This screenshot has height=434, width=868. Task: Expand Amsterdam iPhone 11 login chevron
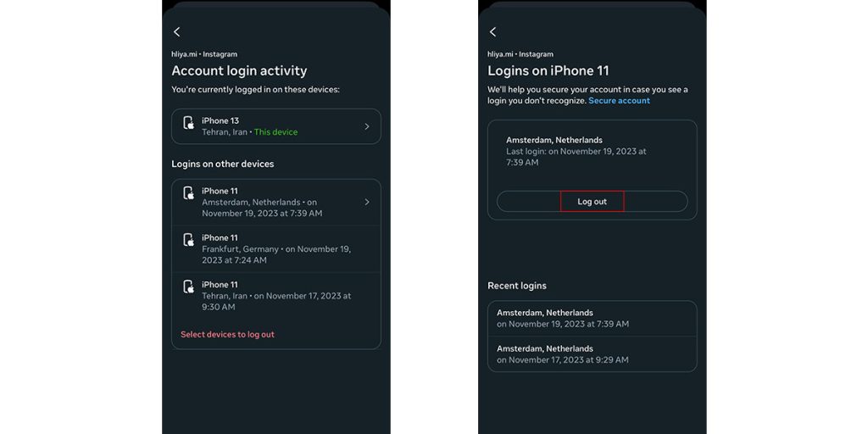pos(366,202)
